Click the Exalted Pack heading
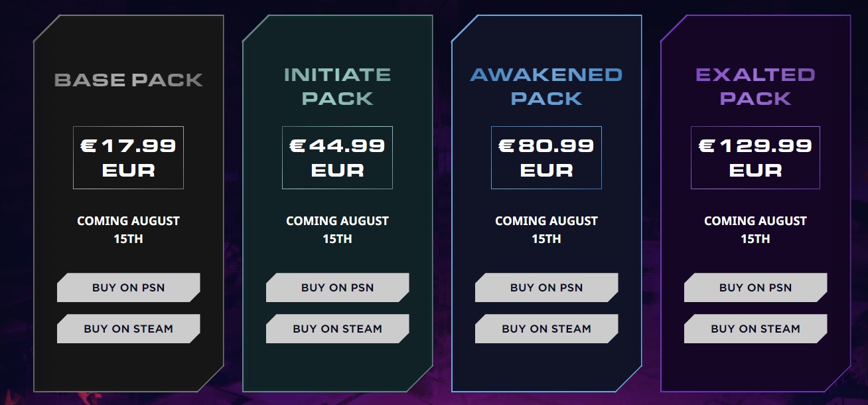The width and height of the screenshot is (868, 405). [755, 86]
